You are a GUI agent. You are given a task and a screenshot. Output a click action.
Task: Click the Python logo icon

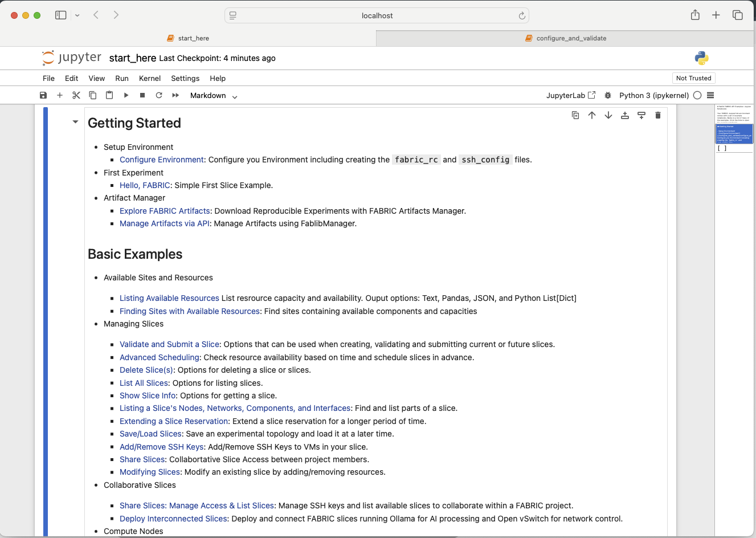click(702, 58)
